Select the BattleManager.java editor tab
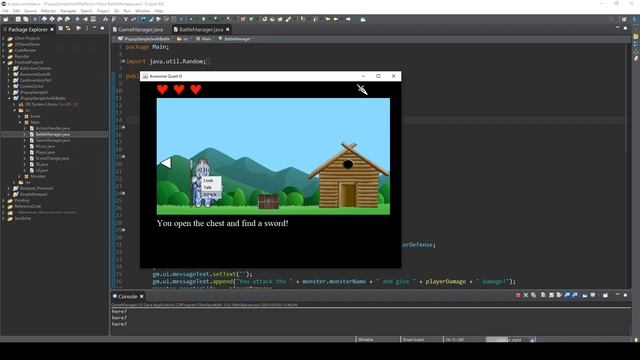The height and width of the screenshot is (360, 640). click(x=201, y=29)
